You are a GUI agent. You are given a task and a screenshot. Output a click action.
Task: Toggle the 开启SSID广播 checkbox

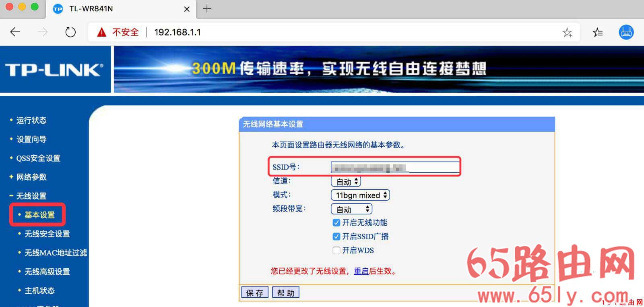pyautogui.click(x=336, y=236)
